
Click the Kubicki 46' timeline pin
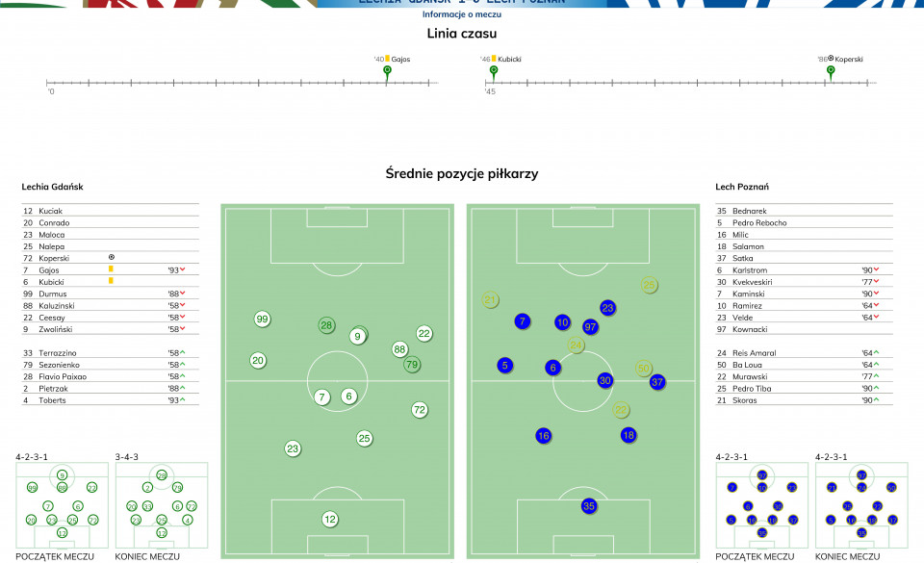click(494, 72)
